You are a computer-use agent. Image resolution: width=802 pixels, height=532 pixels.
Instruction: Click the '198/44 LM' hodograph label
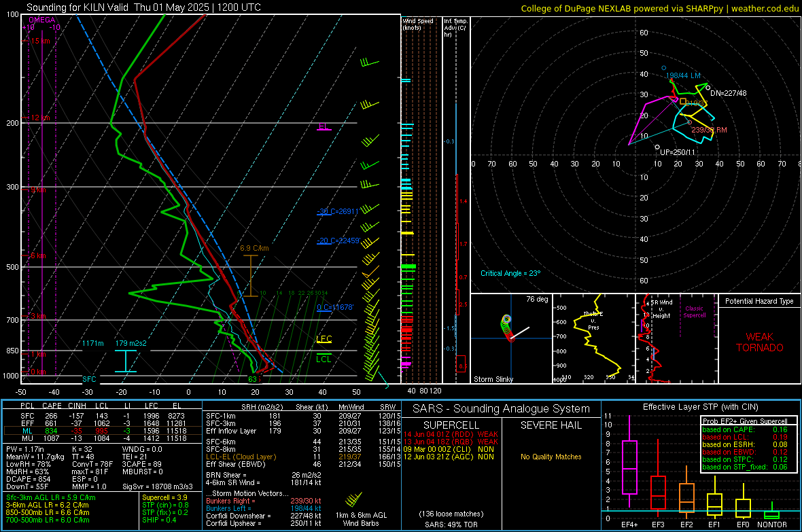click(683, 75)
